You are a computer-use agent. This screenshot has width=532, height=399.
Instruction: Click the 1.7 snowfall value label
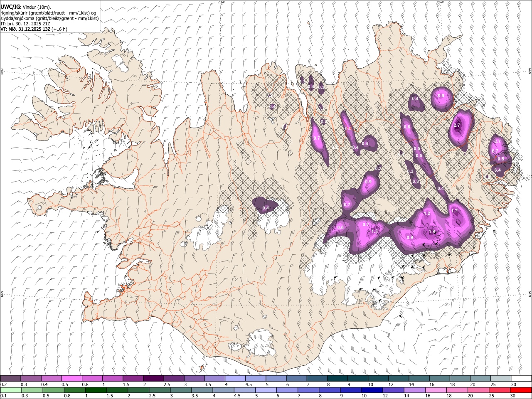[x=454, y=211]
